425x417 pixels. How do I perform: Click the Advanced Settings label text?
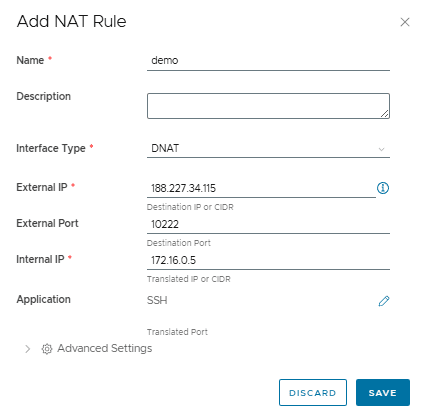[105, 348]
